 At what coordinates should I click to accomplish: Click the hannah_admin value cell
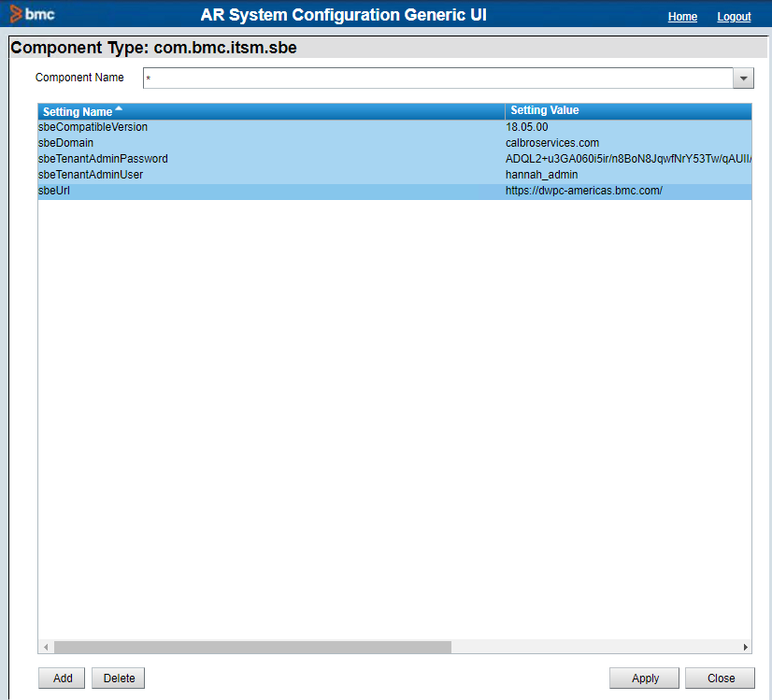tap(542, 175)
